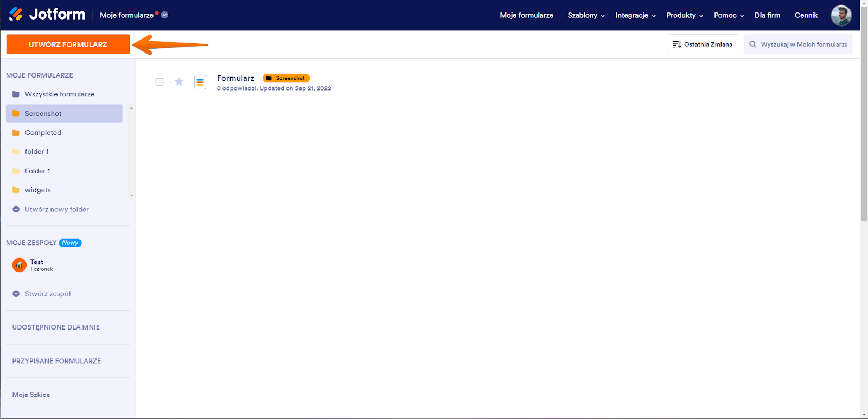Click the Test team avatar icon
The image size is (868, 419).
pos(19,265)
